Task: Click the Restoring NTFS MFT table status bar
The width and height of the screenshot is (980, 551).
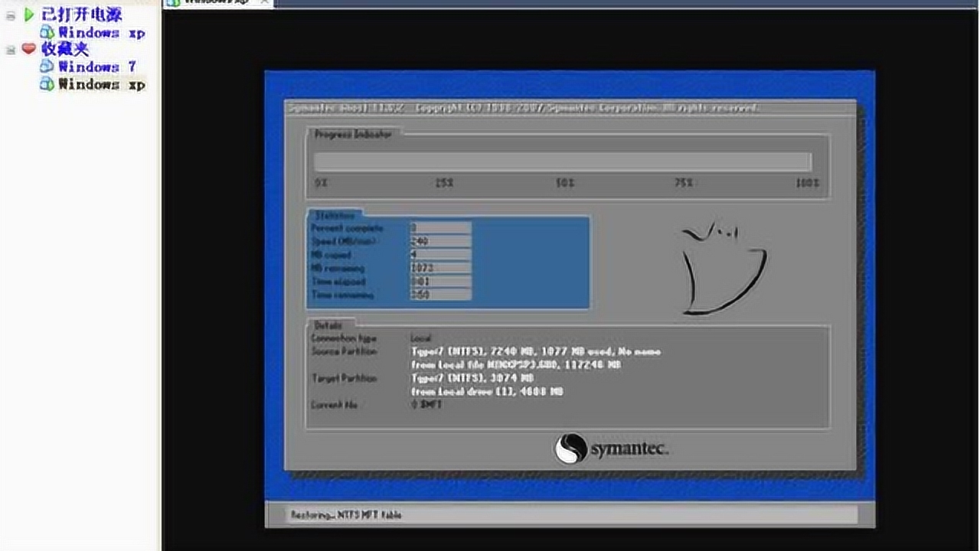Action: point(570,515)
